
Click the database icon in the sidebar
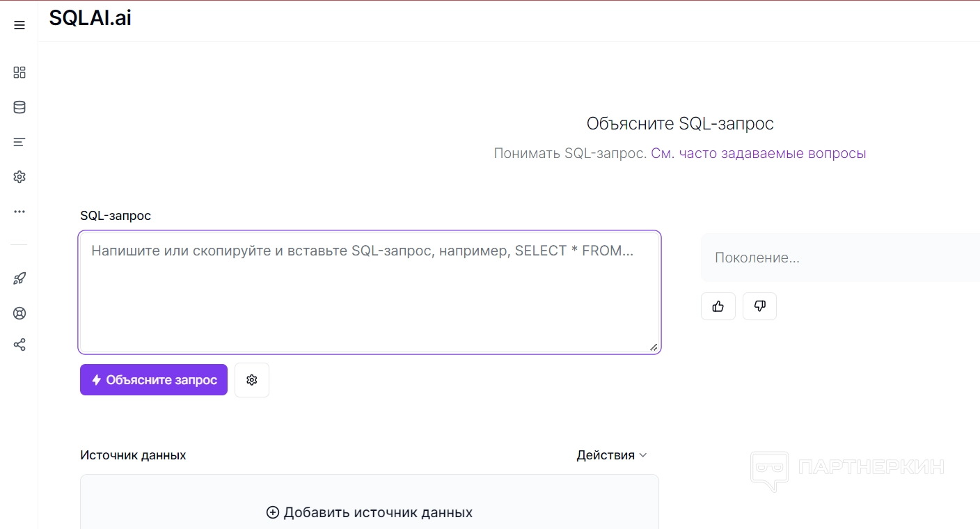coord(19,107)
